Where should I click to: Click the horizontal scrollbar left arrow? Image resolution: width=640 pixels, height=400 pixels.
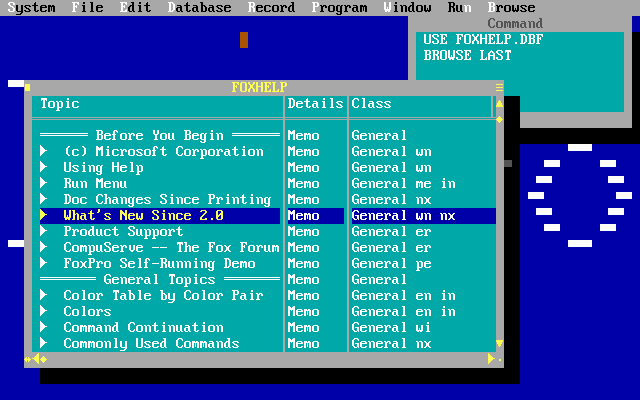coord(36,359)
